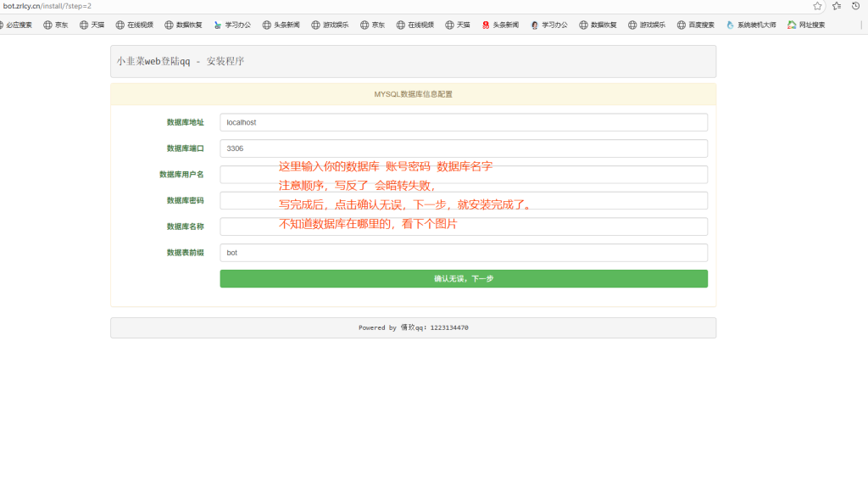Click the 数据库端口 field containing 3306
This screenshot has height=492, width=868.
coord(463,148)
